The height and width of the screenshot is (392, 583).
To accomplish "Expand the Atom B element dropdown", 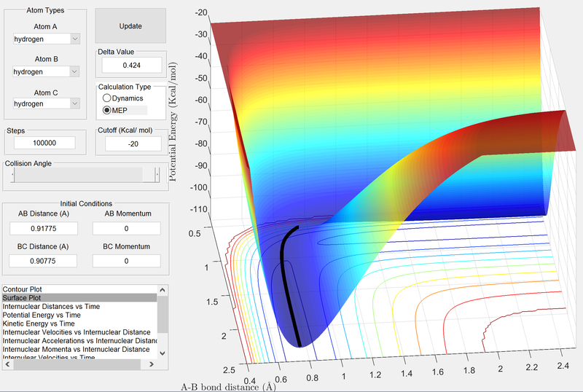I will tap(47, 71).
